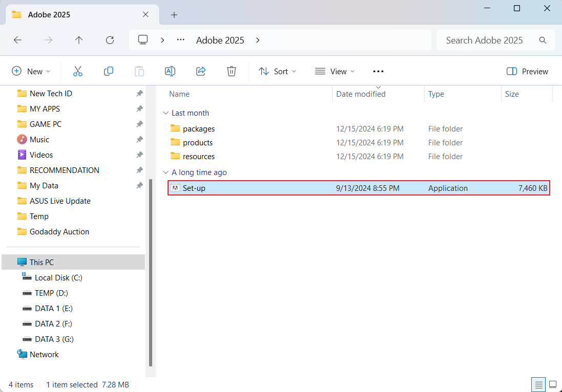Collapse the Last month group
562x392 pixels.
pyautogui.click(x=165, y=113)
